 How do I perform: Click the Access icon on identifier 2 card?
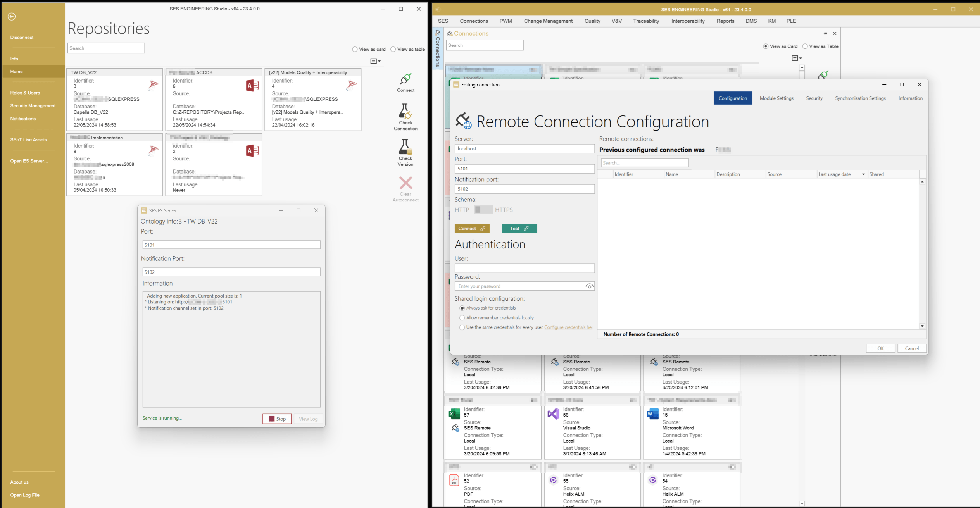coord(252,151)
